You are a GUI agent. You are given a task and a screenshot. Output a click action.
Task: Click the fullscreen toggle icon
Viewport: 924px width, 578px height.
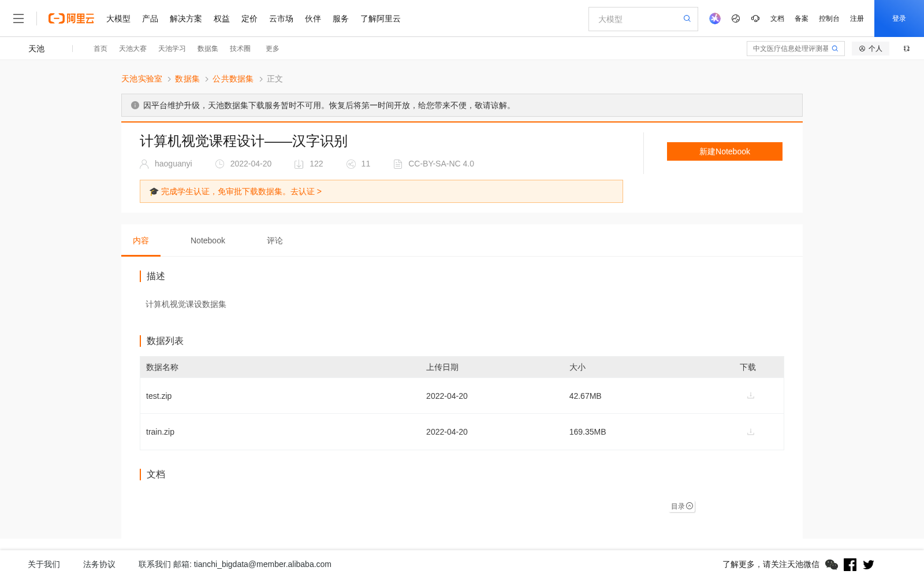(x=907, y=49)
